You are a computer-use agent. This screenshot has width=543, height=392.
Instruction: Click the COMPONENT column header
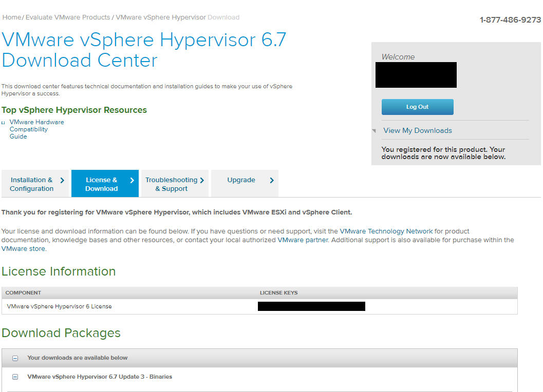[23, 292]
